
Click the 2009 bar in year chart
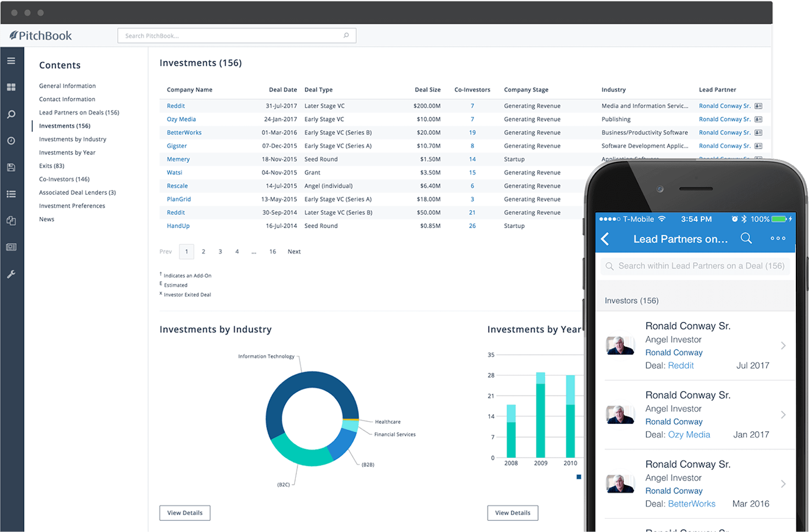pos(541,415)
